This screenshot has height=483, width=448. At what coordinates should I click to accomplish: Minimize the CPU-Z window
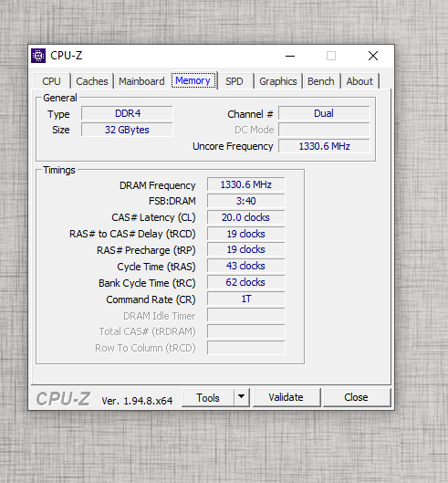[x=290, y=56]
